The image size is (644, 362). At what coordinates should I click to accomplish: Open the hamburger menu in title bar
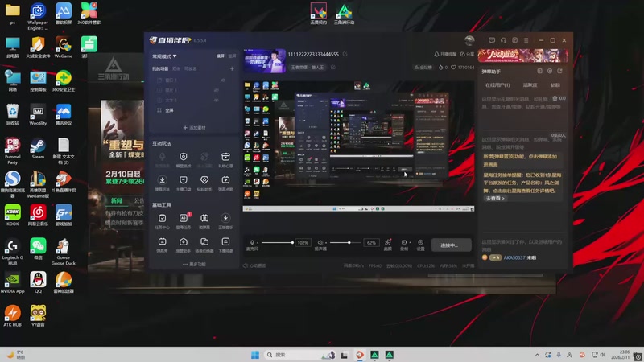pyautogui.click(x=526, y=40)
